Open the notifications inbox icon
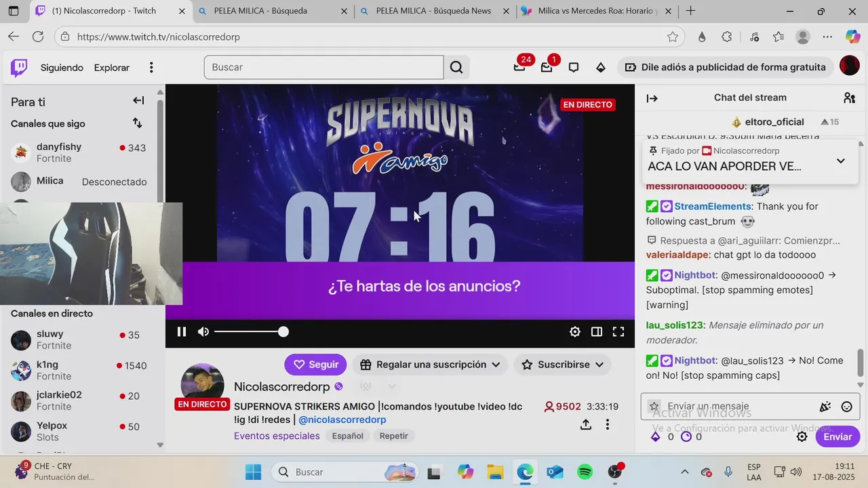Viewport: 868px width, 488px height. tap(547, 67)
